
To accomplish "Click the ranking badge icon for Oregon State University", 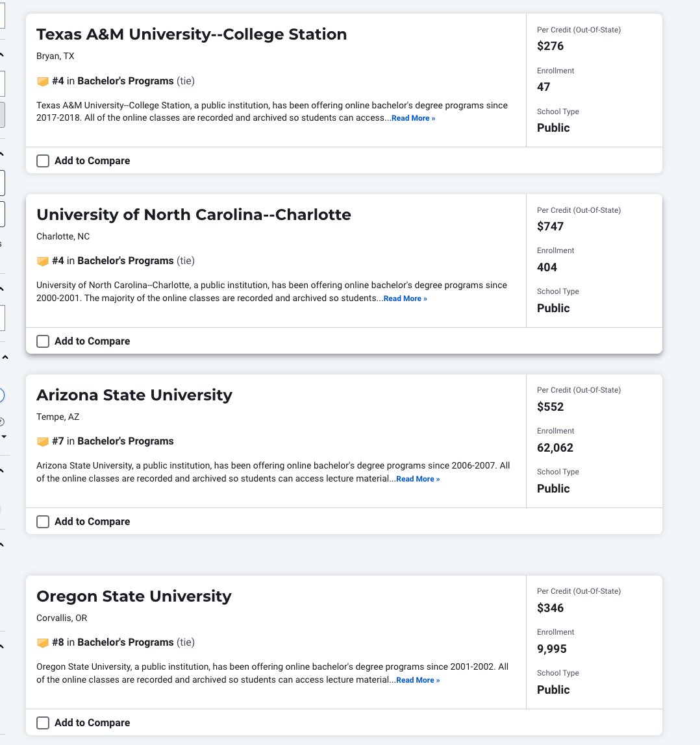I will click(x=42, y=643).
